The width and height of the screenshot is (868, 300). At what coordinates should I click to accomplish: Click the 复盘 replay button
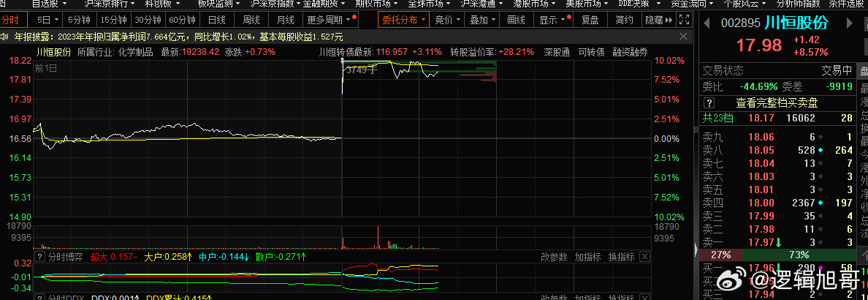(590, 20)
